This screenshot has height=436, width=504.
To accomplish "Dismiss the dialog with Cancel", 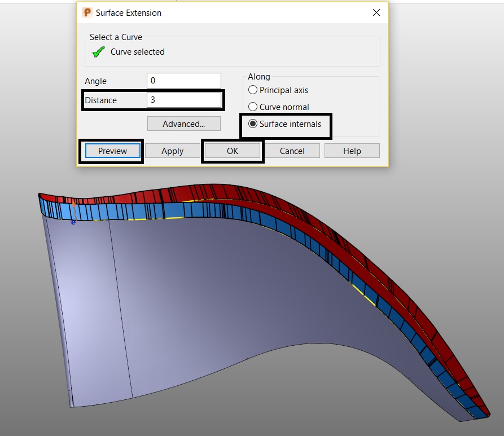I will [x=292, y=151].
